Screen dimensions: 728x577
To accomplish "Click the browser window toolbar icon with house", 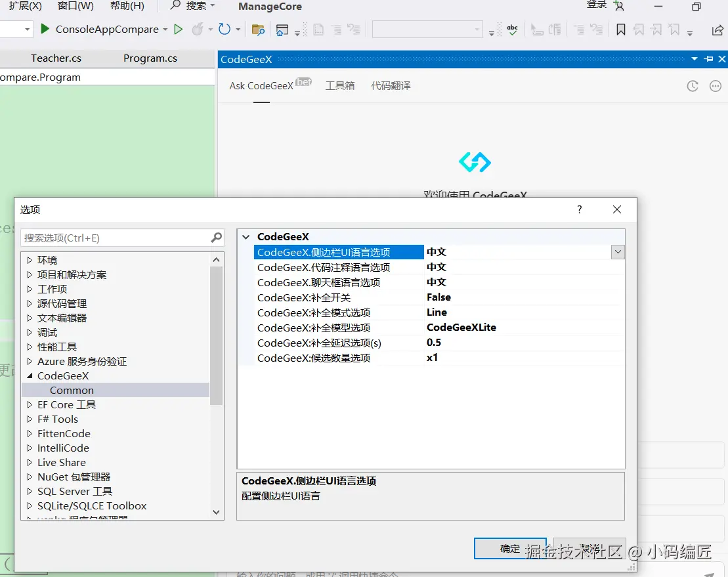I will coord(282,30).
